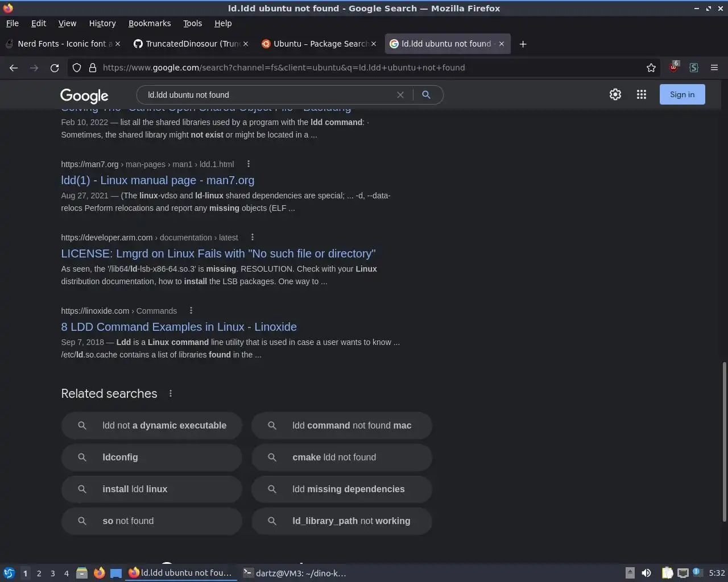Search related 'cmake ldd not found'

[342, 457]
